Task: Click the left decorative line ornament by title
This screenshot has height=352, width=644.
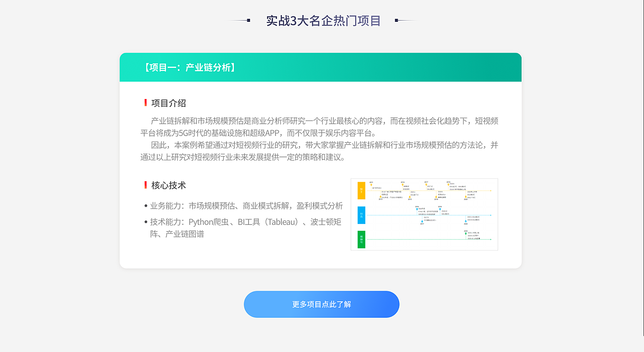Action: tap(239, 20)
